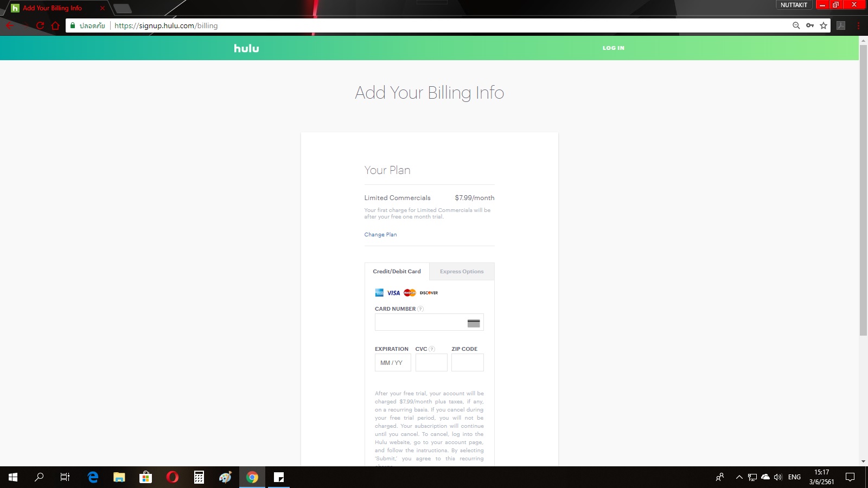This screenshot has height=488, width=868.
Task: Click the saved password key icon
Action: (810, 25)
